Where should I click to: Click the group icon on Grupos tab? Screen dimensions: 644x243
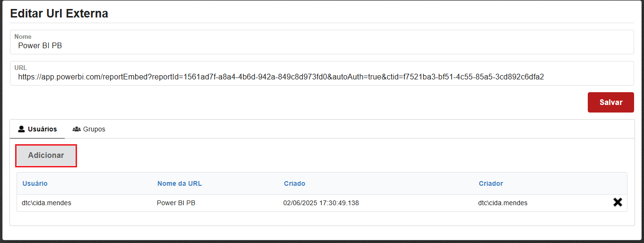77,129
